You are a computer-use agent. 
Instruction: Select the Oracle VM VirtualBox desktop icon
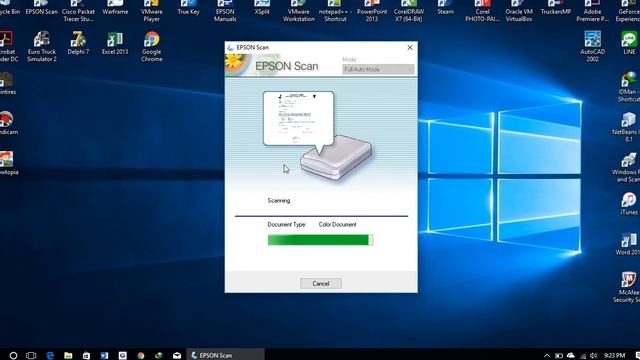[519, 11]
